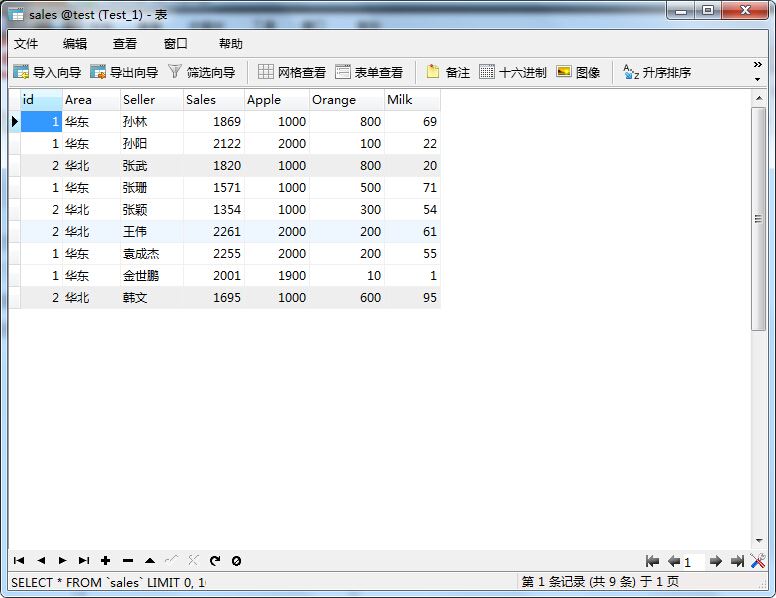Open the Import Wizard (导入向导)

click(47, 72)
